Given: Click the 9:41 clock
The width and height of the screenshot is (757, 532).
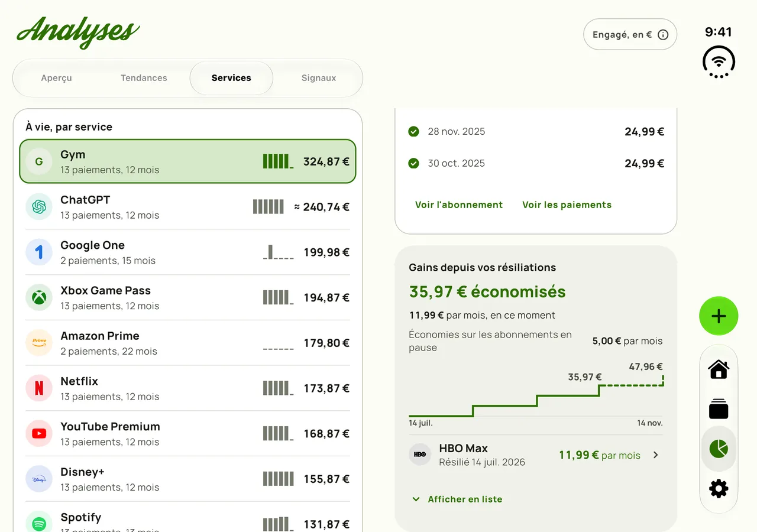Looking at the screenshot, I should click(719, 32).
